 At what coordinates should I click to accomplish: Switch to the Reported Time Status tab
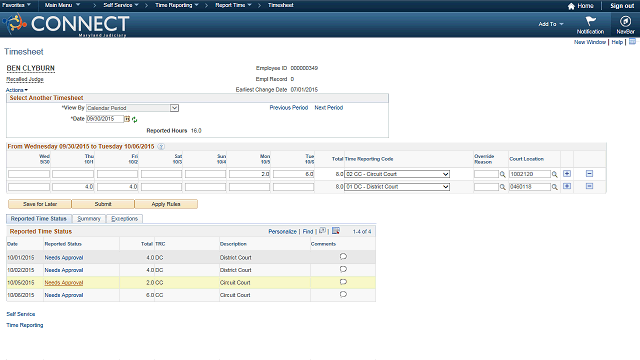tap(39, 219)
